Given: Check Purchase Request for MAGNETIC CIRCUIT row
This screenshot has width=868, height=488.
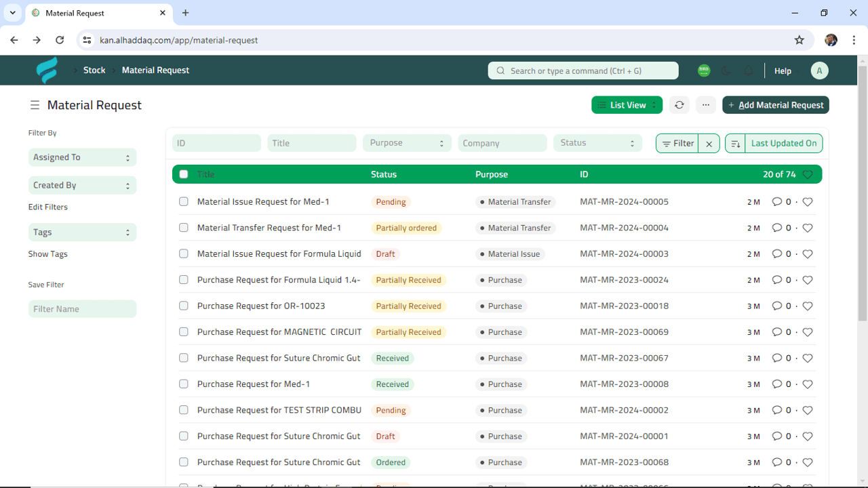Looking at the screenshot, I should [x=183, y=332].
